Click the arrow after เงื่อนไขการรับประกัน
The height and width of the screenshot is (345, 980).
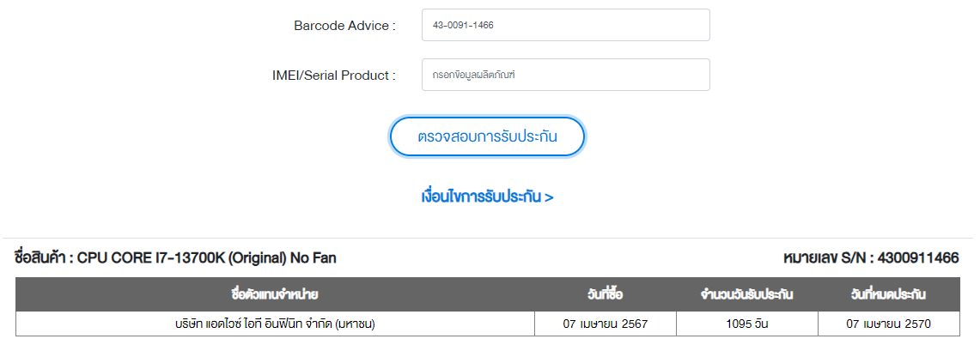pyautogui.click(x=550, y=197)
